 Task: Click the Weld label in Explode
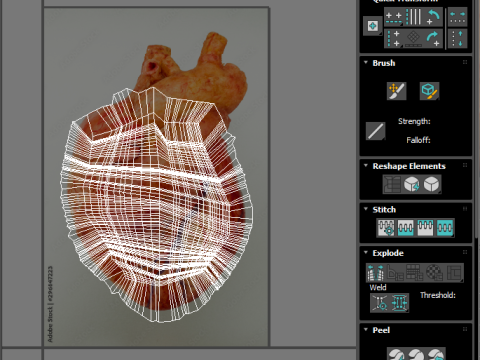tap(378, 287)
